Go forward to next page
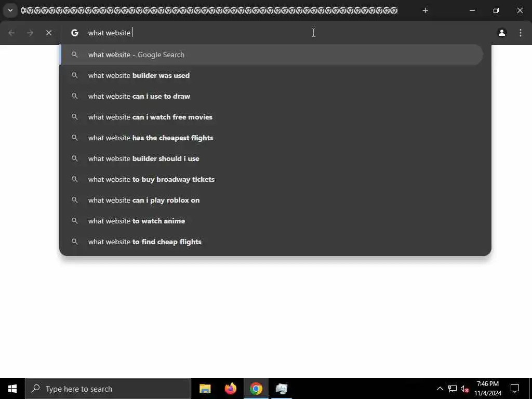 30,33
